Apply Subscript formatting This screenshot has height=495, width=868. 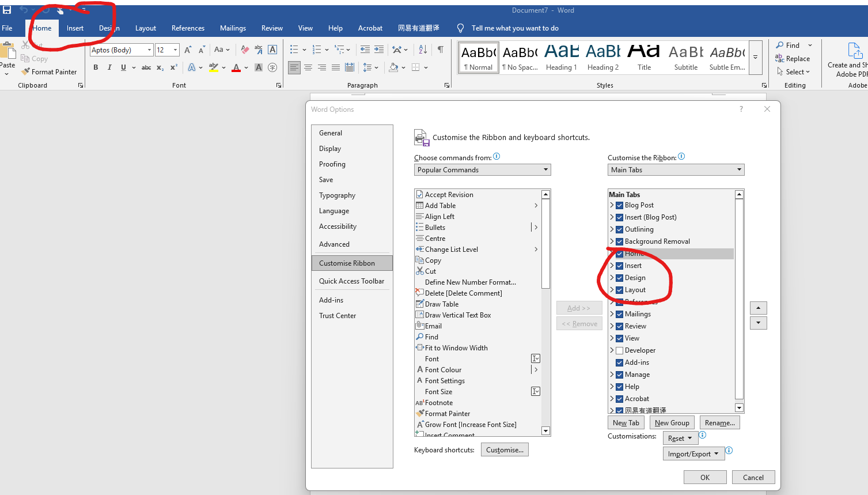point(160,67)
